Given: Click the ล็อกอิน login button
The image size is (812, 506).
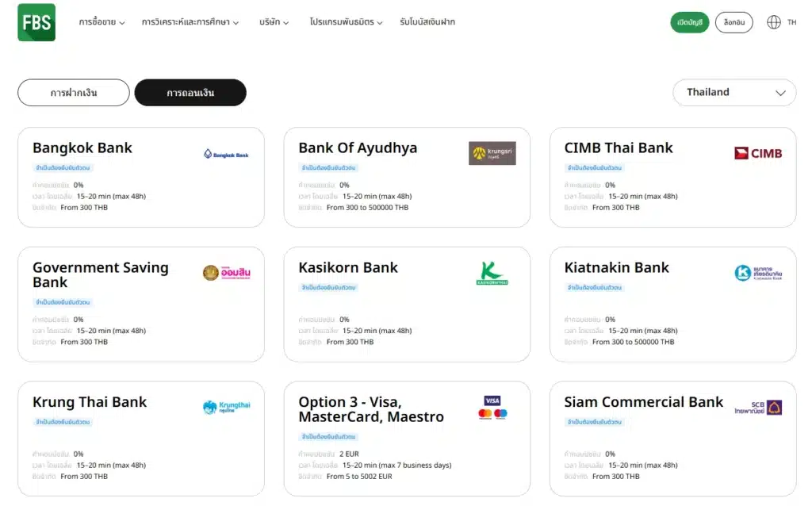Looking at the screenshot, I should 733,22.
